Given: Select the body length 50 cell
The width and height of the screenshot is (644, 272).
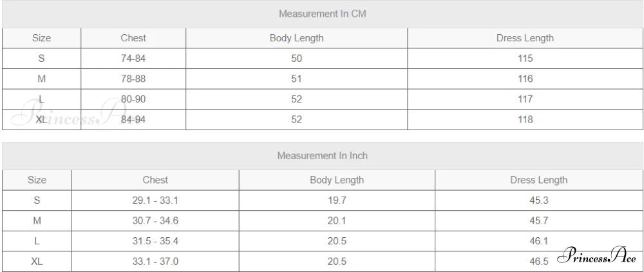Looking at the screenshot, I should point(296,59).
